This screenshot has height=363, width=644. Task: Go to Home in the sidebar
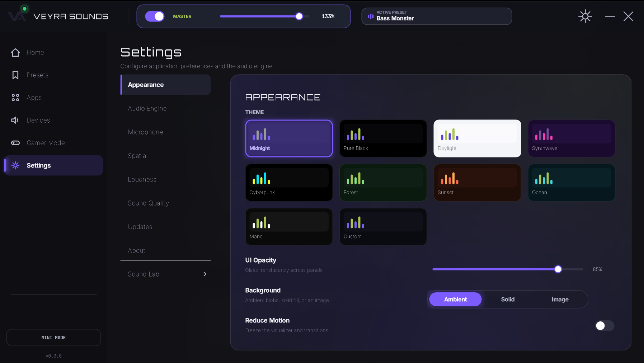pos(53,52)
